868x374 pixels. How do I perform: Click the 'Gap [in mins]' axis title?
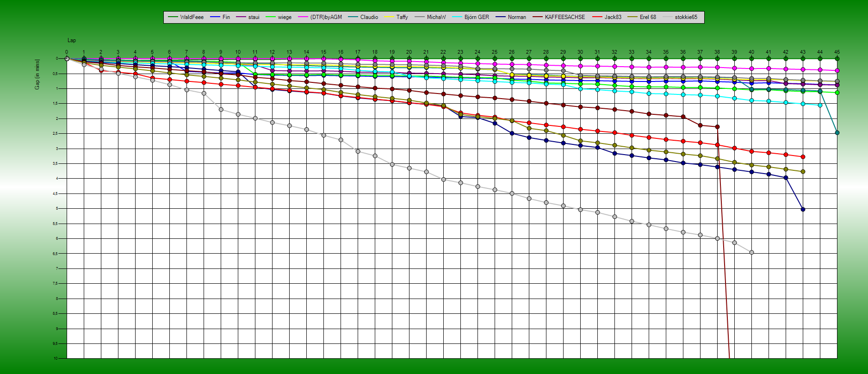click(37, 74)
